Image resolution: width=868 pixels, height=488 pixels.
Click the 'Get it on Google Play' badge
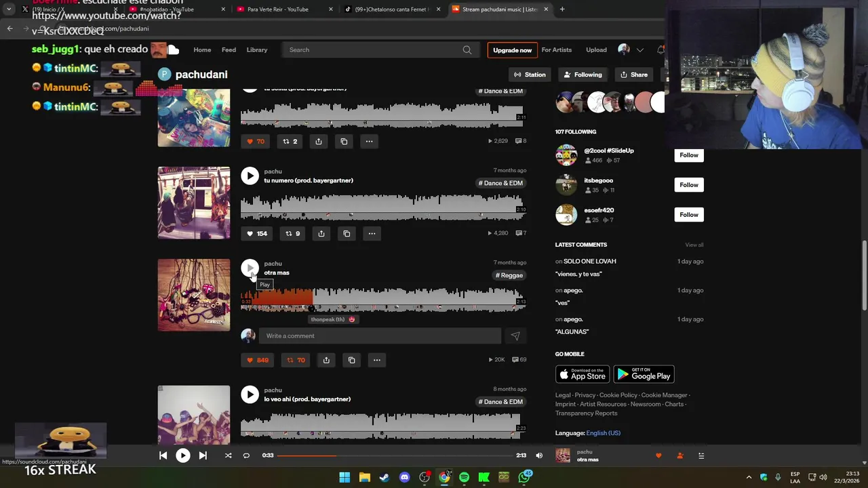click(x=644, y=374)
